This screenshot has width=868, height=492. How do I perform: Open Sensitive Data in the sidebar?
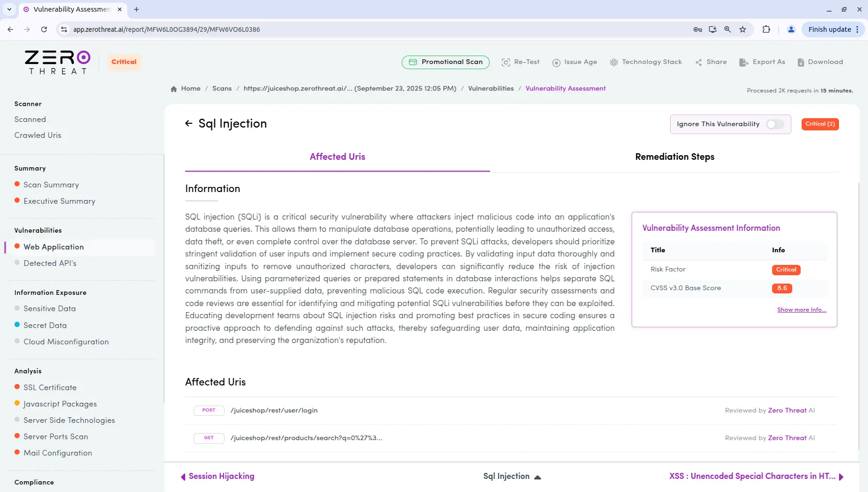50,309
